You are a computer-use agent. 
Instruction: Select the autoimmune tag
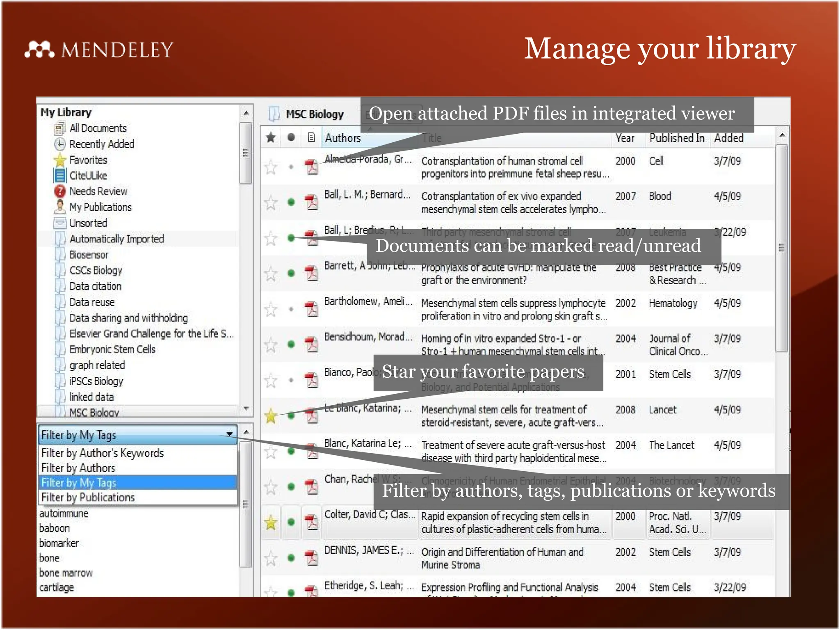(64, 514)
